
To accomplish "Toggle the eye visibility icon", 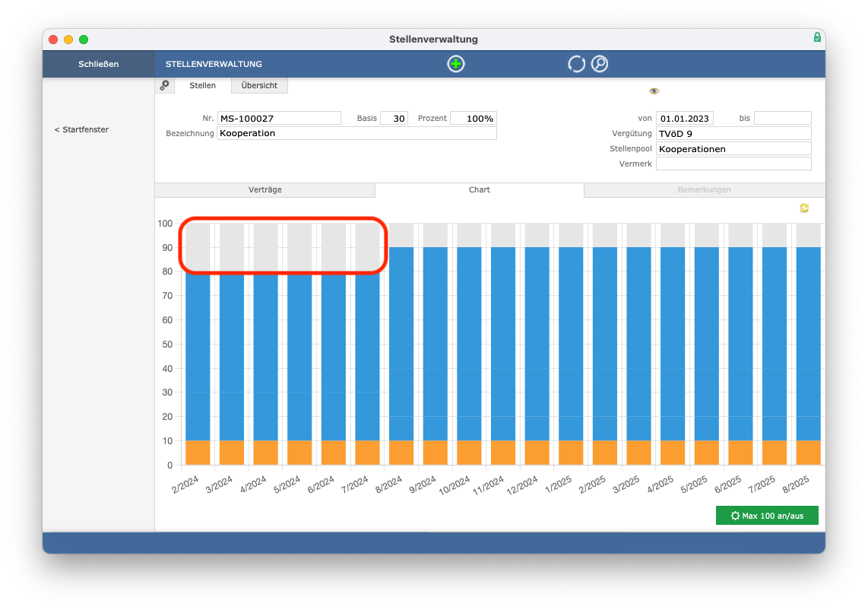I will point(654,91).
